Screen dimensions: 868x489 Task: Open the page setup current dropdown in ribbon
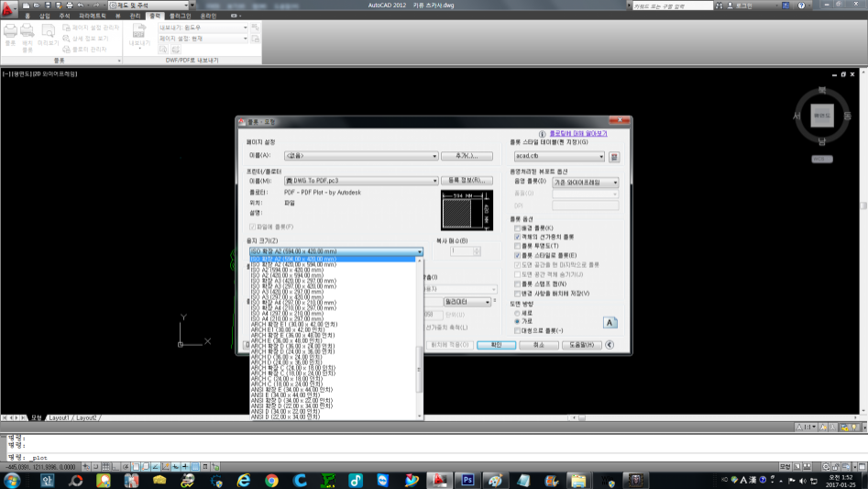point(203,39)
